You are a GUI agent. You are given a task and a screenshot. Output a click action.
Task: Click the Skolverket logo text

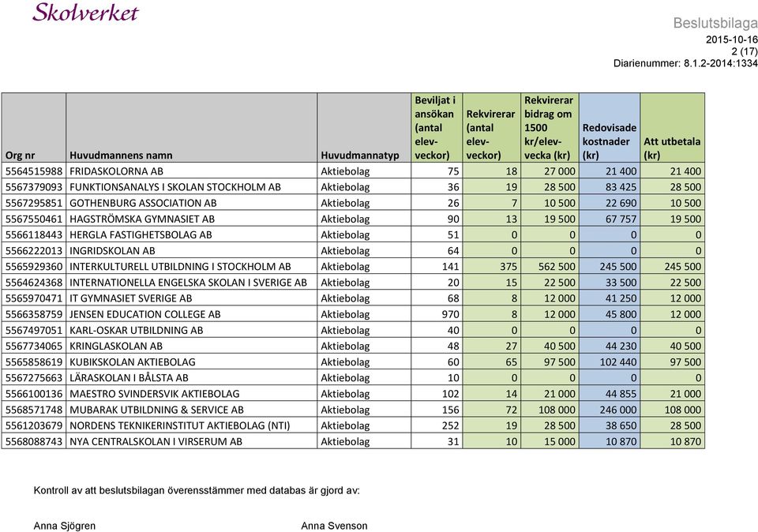coord(86,13)
